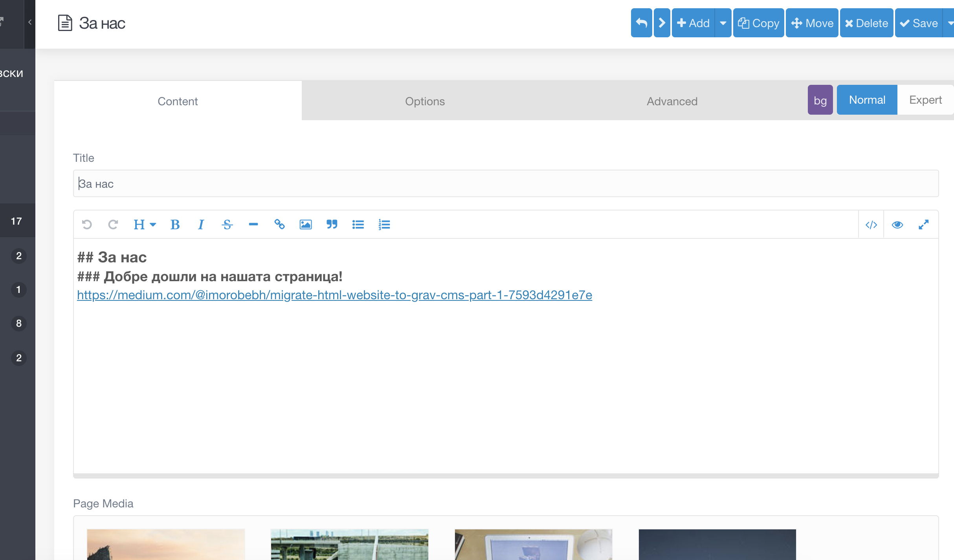Image resolution: width=954 pixels, height=560 pixels.
Task: Click the Copy button
Action: (x=759, y=23)
